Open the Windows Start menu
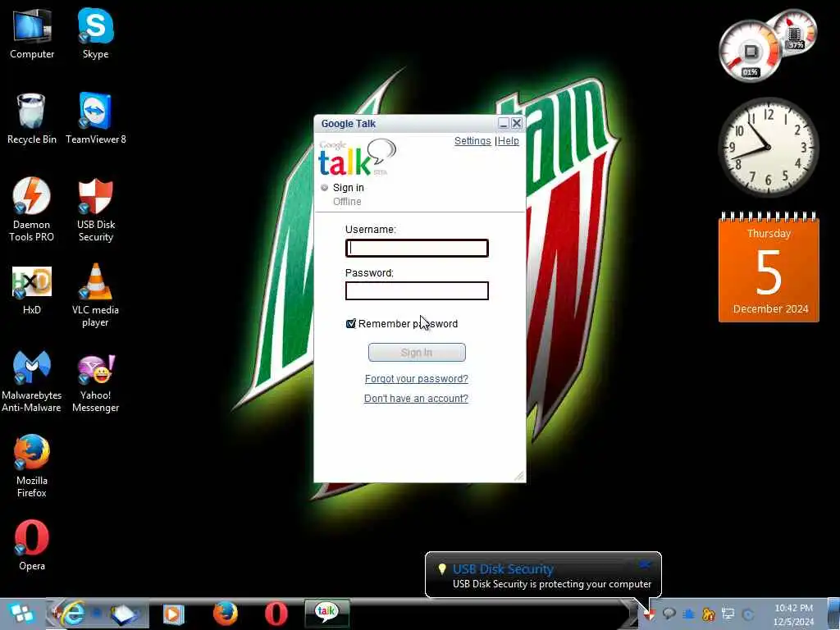The height and width of the screenshot is (630, 840). [x=21, y=614]
